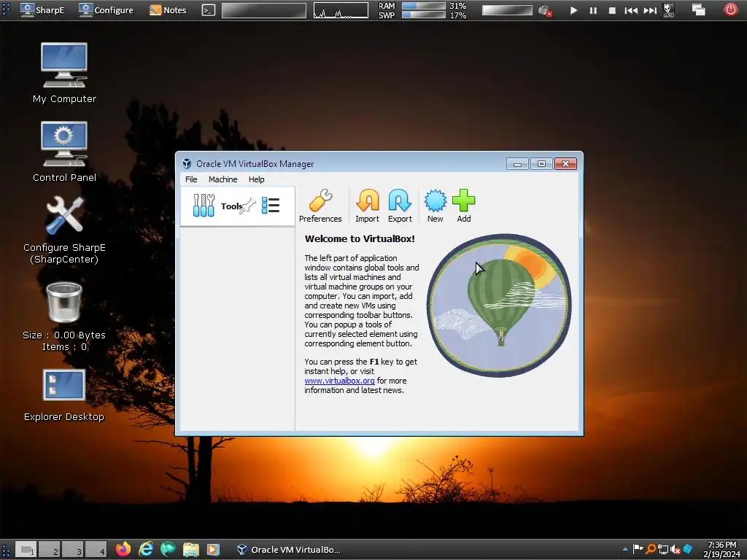The width and height of the screenshot is (747, 560).
Task: Select the Tools item in left pane
Action: coord(237,206)
